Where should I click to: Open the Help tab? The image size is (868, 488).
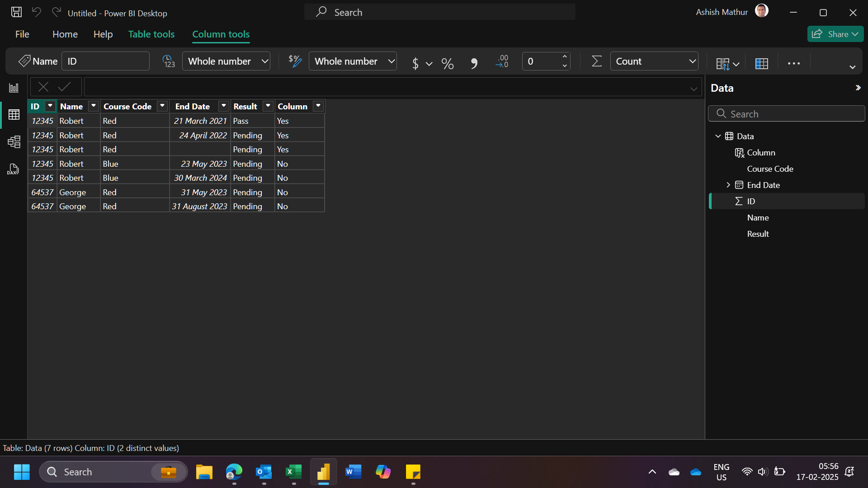pyautogui.click(x=103, y=34)
